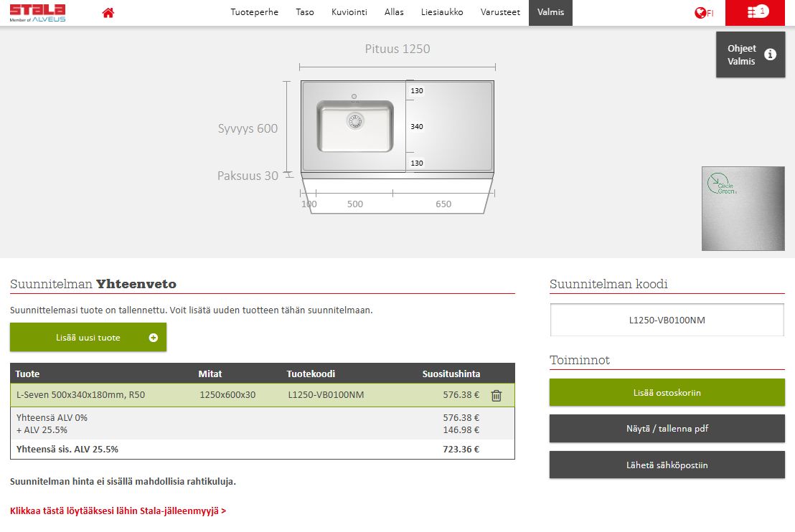The width and height of the screenshot is (795, 532).
Task: Add a new product with Lisää uusi tuote
Action: point(88,337)
